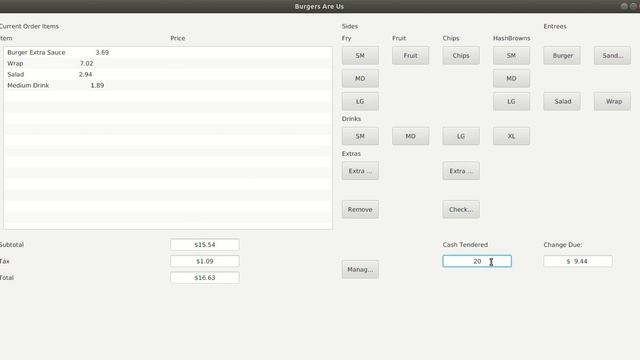Screen dimensions: 640x360
Task: Click the Remove button
Action: coord(360,209)
